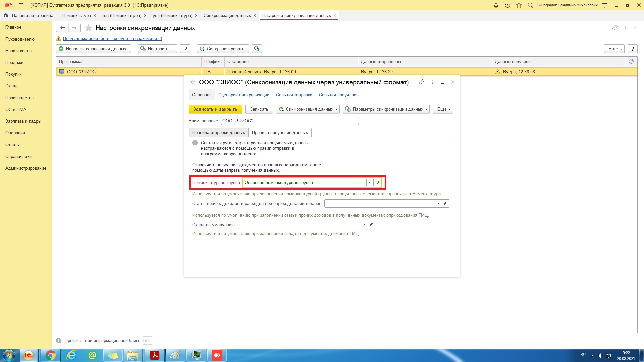Click the Синхронизировать button
The width and height of the screenshot is (644, 362).
pyautogui.click(x=223, y=49)
